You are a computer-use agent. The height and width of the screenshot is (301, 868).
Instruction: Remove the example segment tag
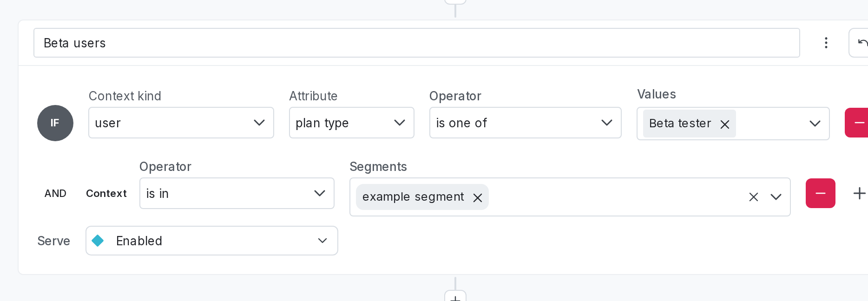(477, 197)
